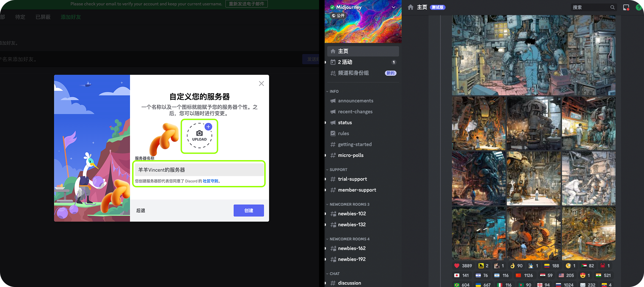The width and height of the screenshot is (644, 287).
Task: Collapse the SUPPORT channel category
Action: (337, 170)
